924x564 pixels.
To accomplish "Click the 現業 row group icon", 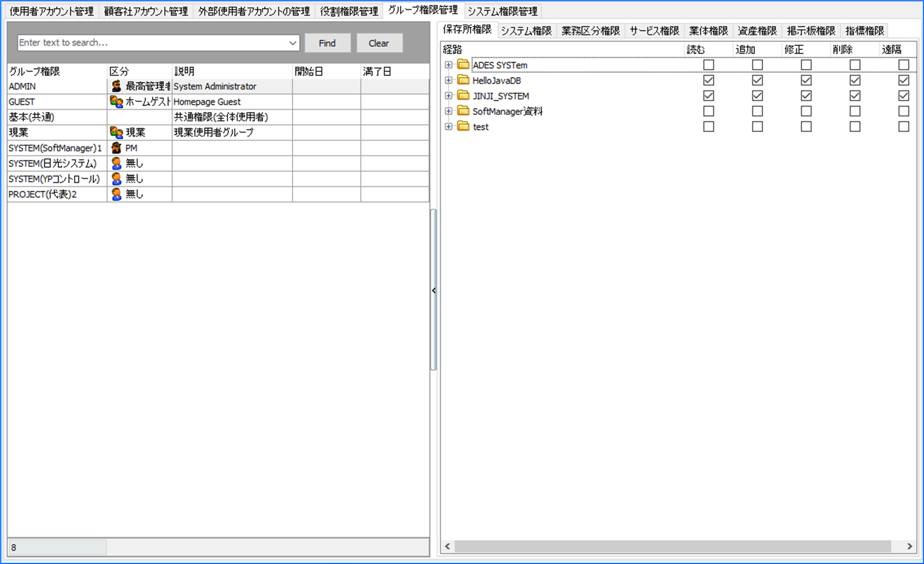I will coord(117,133).
